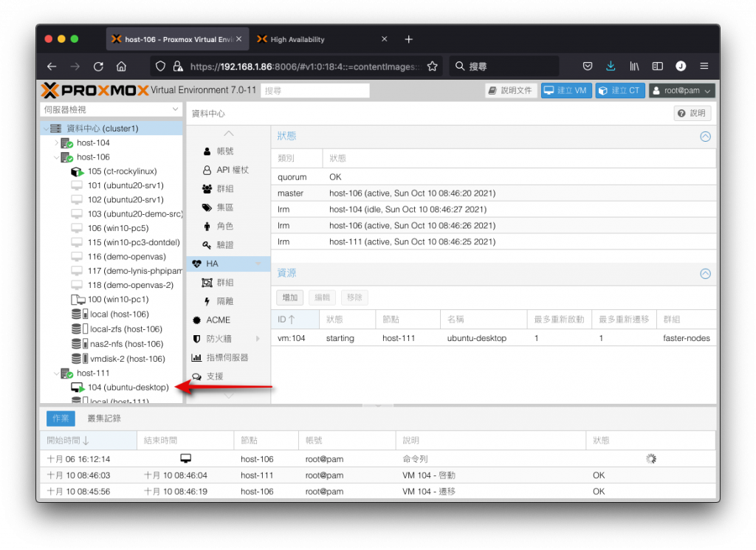756x550 pixels.
Task: Open the browser library icon
Action: (634, 66)
